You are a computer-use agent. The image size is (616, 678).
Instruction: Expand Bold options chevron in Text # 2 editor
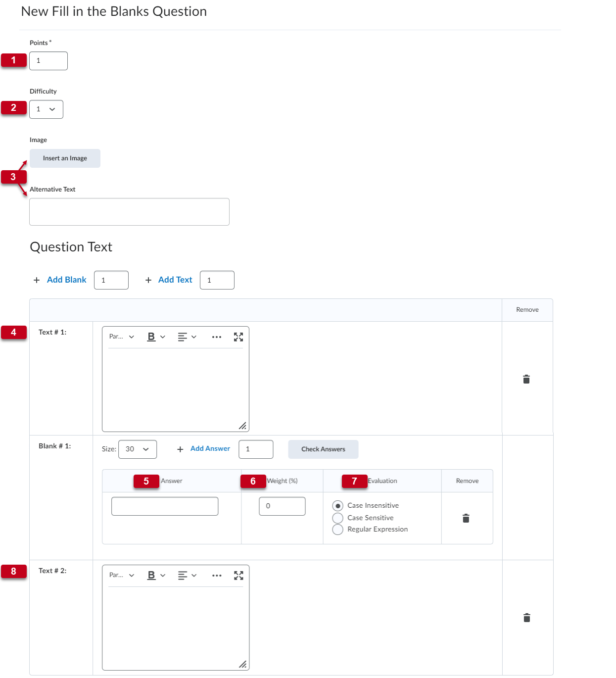tap(163, 576)
